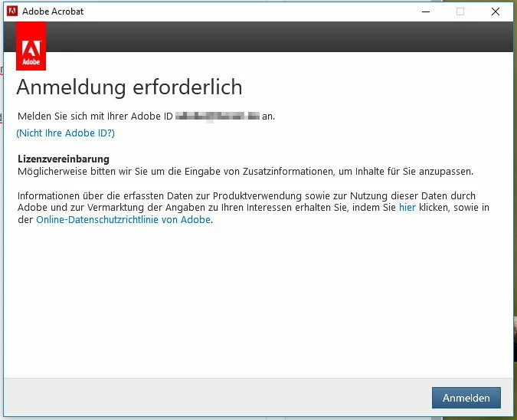517x420 pixels.
Task: Click the red Adobe logo badge
Action: point(31,46)
